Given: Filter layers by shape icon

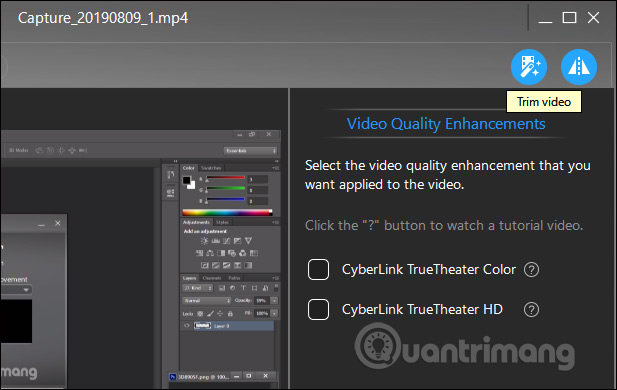Looking at the screenshot, I should (x=255, y=288).
